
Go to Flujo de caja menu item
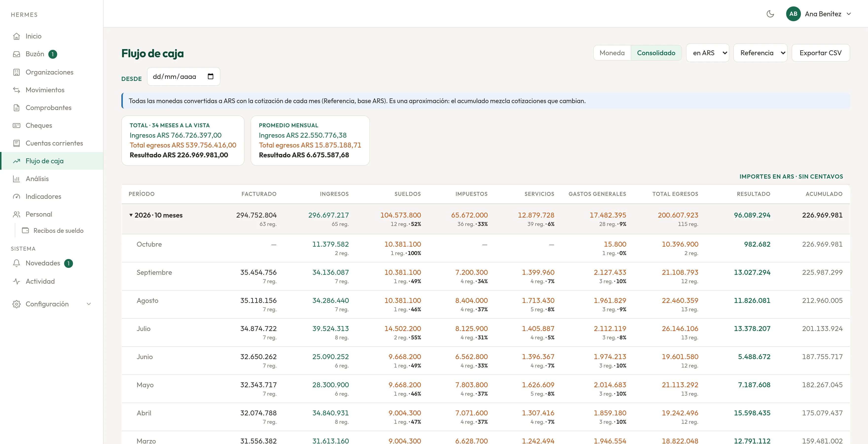tap(52, 161)
